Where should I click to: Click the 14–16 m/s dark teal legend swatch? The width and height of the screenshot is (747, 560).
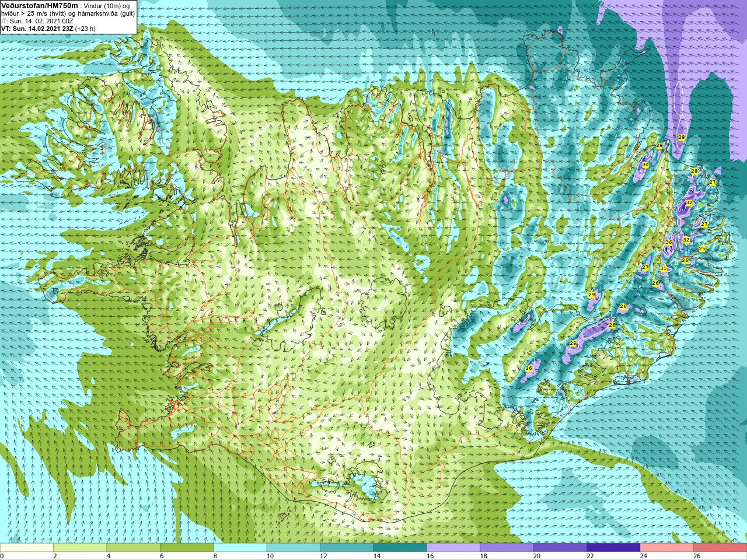point(400,548)
